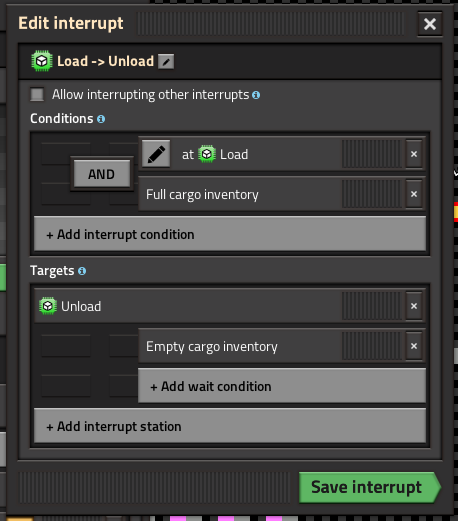Remove the Unload target station

point(414,306)
